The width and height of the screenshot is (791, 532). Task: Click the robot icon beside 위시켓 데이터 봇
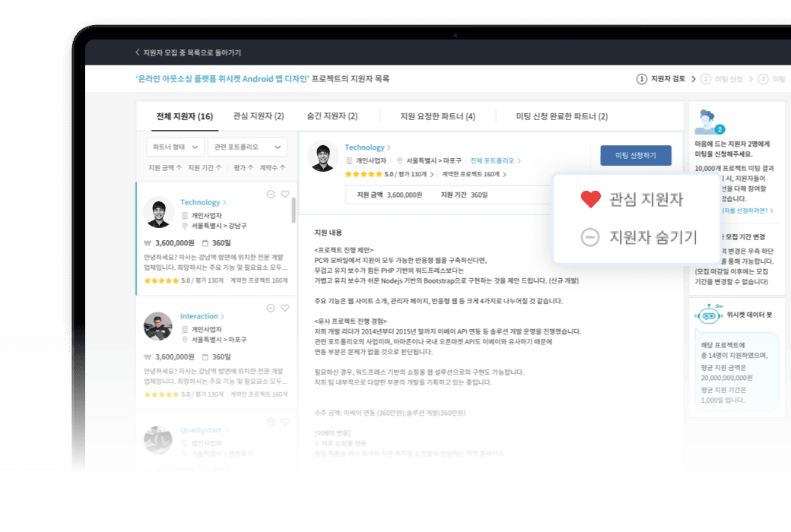pyautogui.click(x=709, y=315)
